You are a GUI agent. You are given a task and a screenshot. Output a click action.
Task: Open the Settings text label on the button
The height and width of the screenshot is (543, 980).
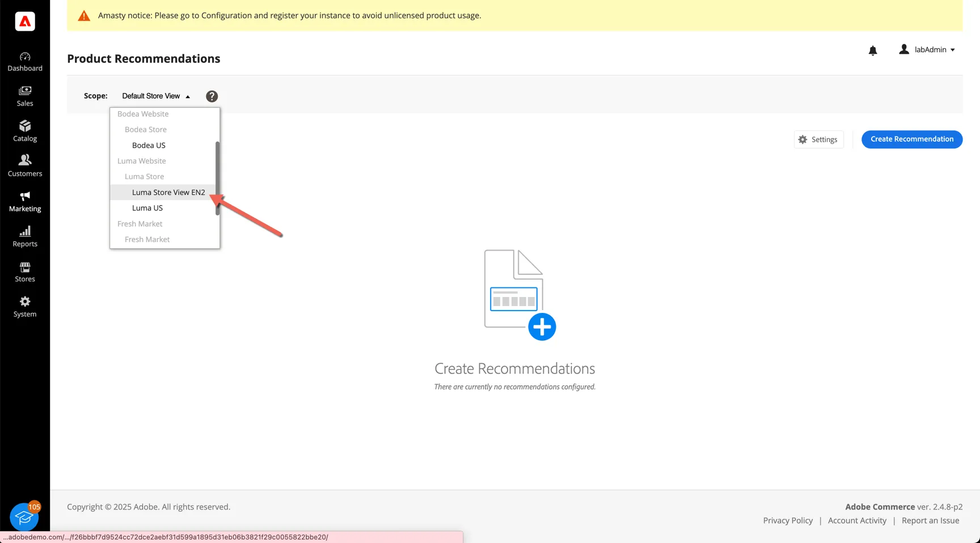pos(824,139)
